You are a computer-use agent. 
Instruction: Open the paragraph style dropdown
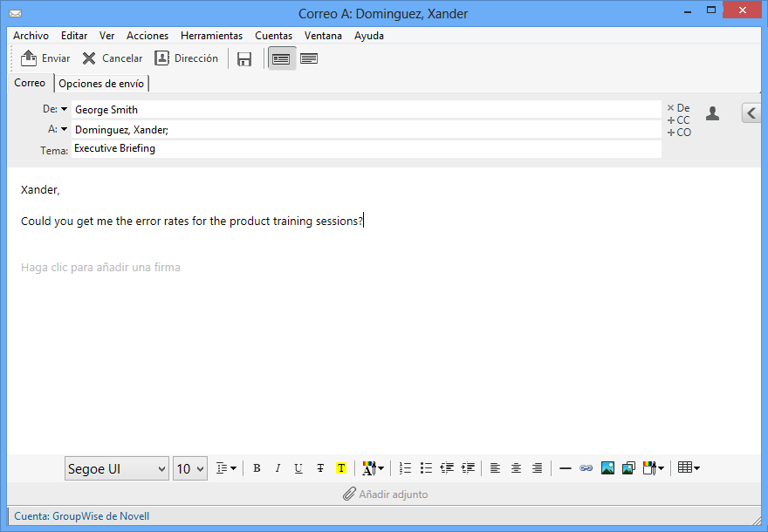(x=226, y=468)
